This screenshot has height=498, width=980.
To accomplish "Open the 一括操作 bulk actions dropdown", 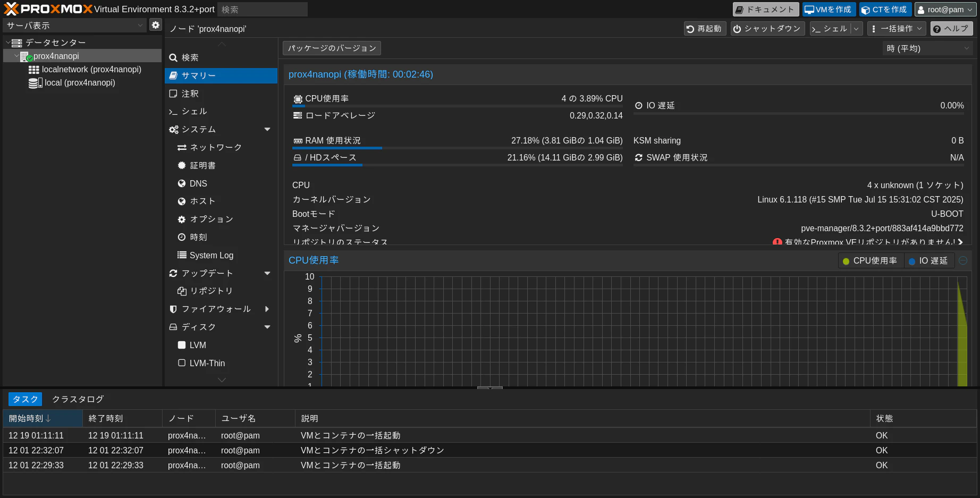I will (897, 29).
